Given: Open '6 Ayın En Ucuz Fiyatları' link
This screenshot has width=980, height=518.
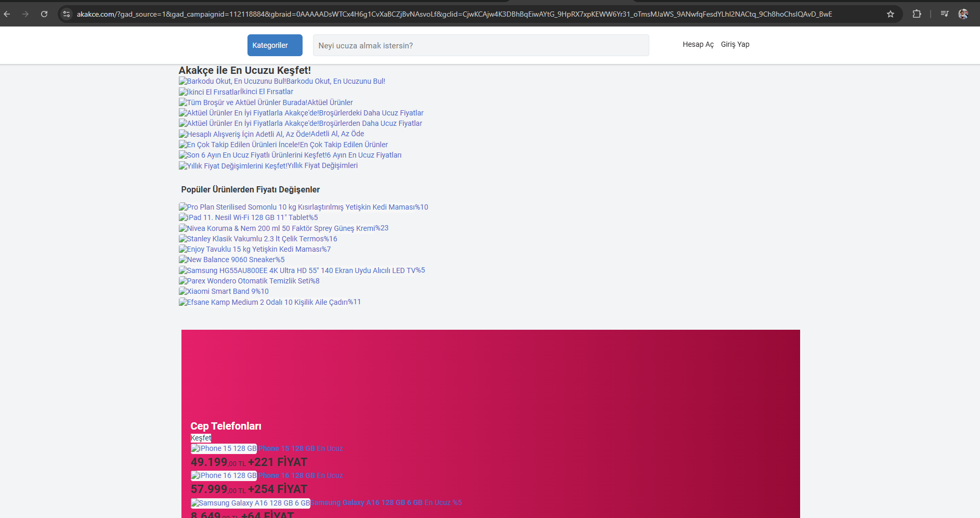Looking at the screenshot, I should click(x=290, y=155).
